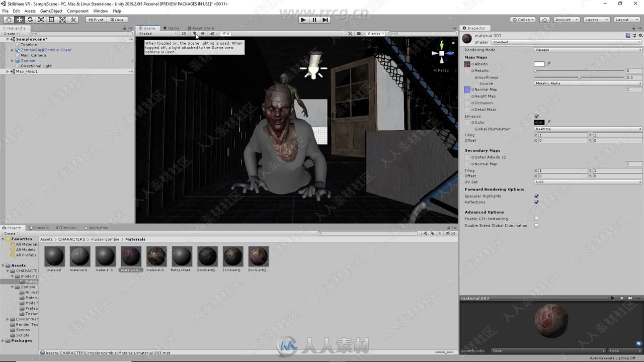
Task: Switch to the Game tab
Action: [171, 28]
